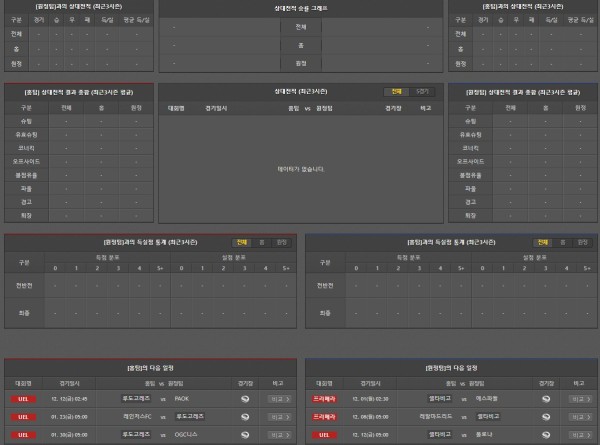Click stadium icon in PAOK match row
The image size is (600, 445).
(245, 398)
